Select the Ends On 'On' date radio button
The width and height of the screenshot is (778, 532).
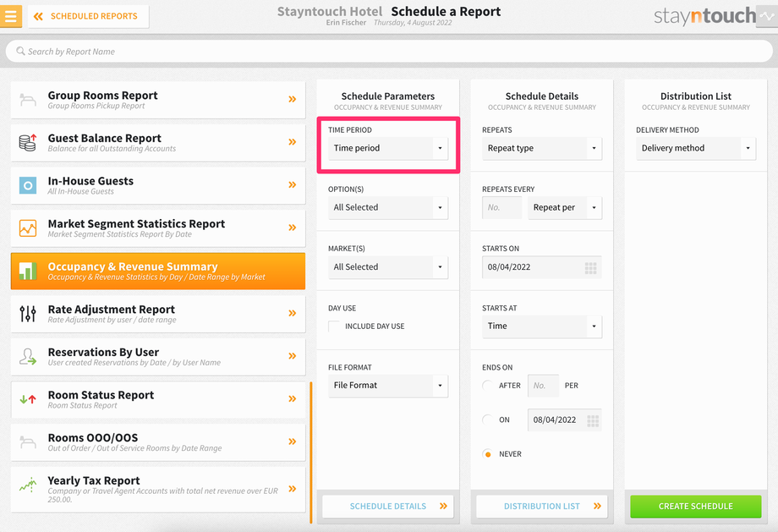(x=488, y=420)
